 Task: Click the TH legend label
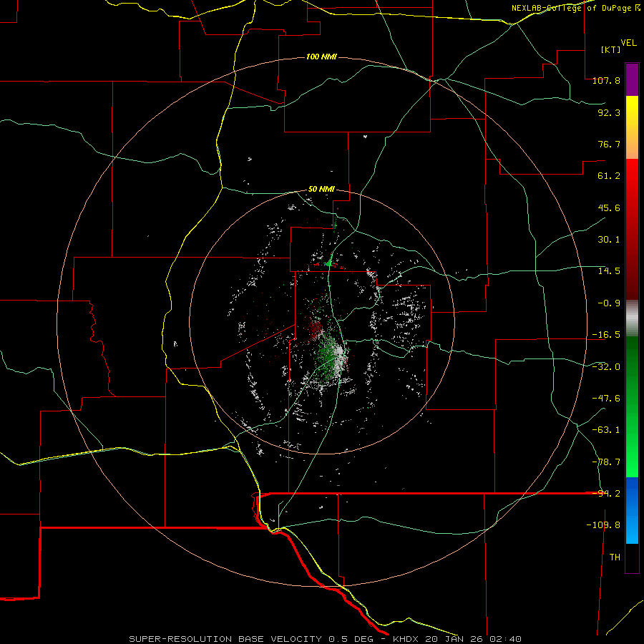pyautogui.click(x=615, y=557)
